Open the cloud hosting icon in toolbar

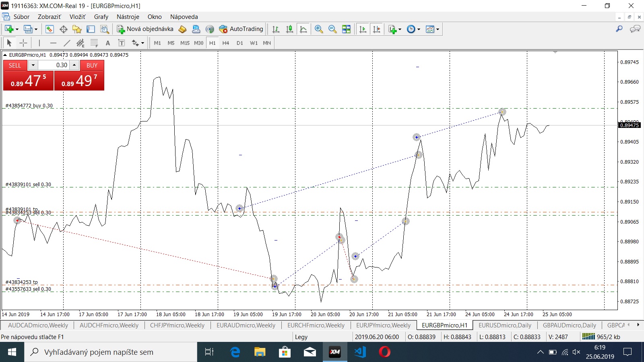pyautogui.click(x=196, y=29)
